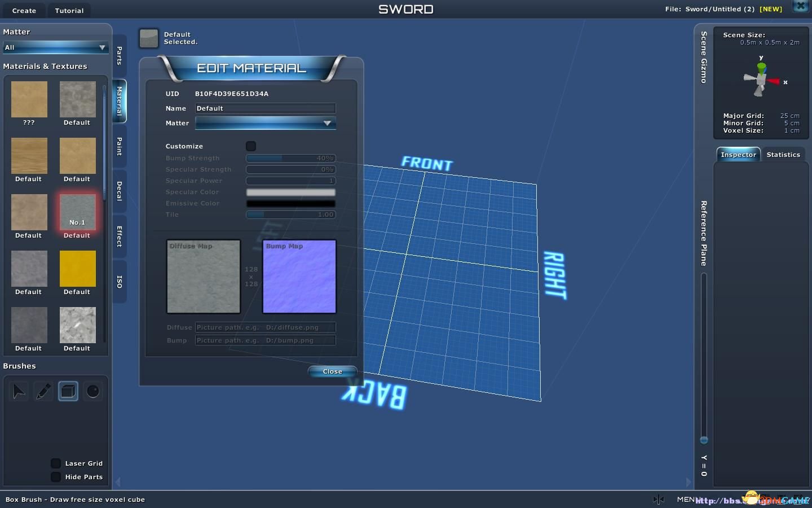812x508 pixels.
Task: Click the Reference Plane Y slider handle
Action: [704, 440]
